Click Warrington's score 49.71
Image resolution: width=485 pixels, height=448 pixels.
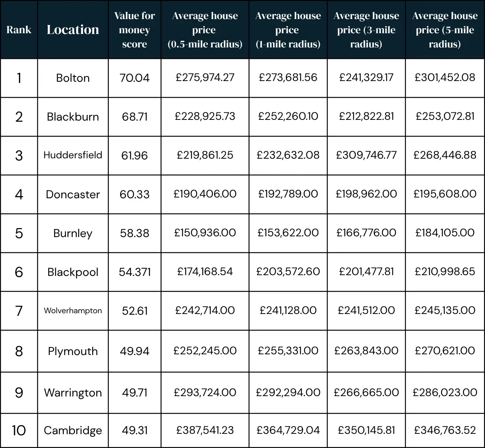[x=135, y=393]
